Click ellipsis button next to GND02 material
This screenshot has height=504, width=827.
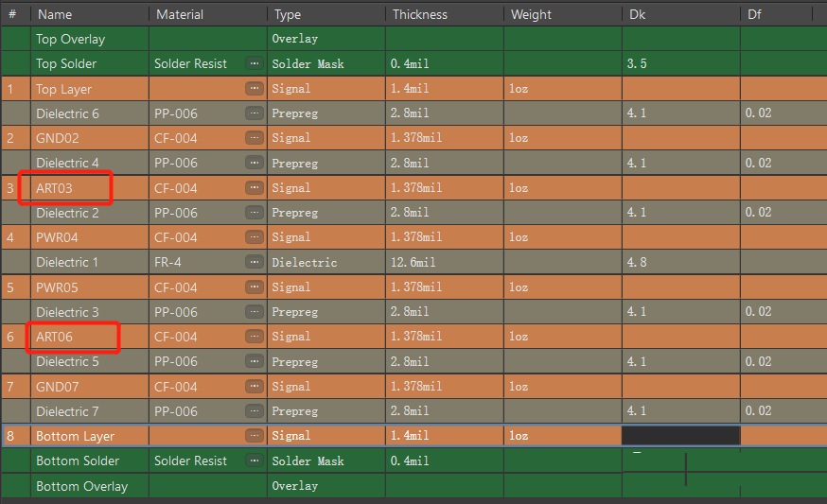254,138
